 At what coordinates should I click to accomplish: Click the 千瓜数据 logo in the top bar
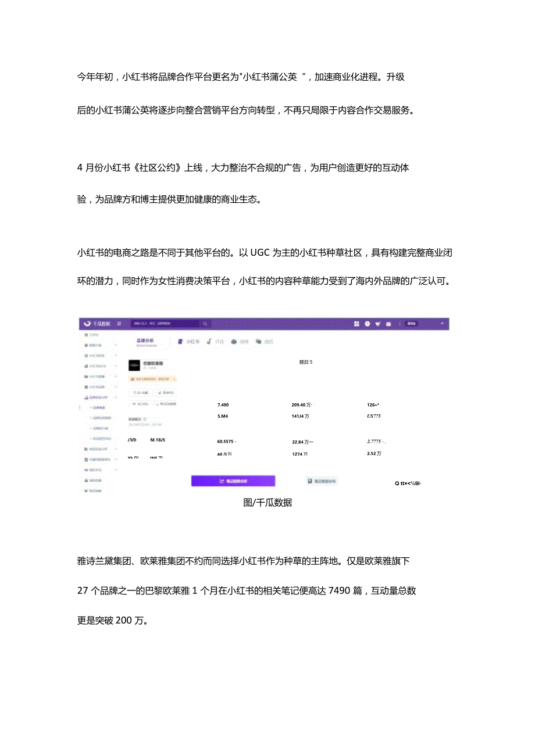98,324
